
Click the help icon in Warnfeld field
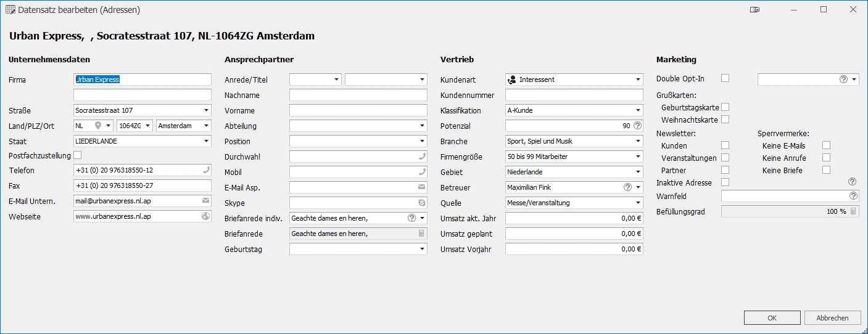tap(854, 196)
